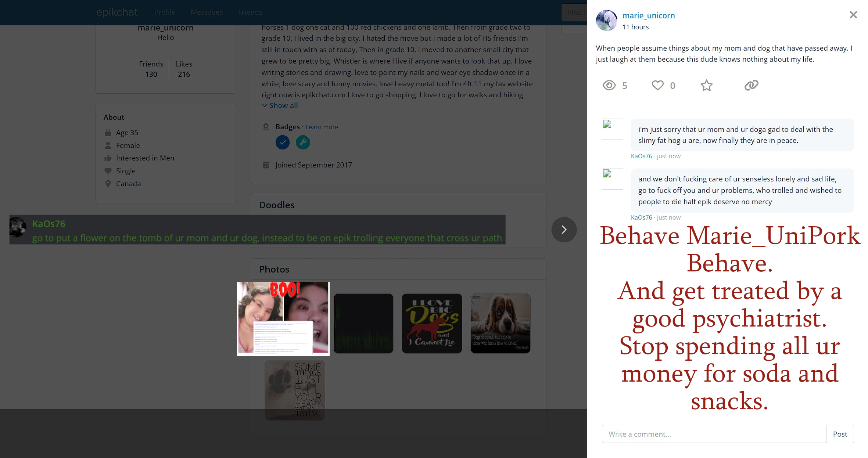Close the post side panel
The image size is (868, 458).
[853, 15]
